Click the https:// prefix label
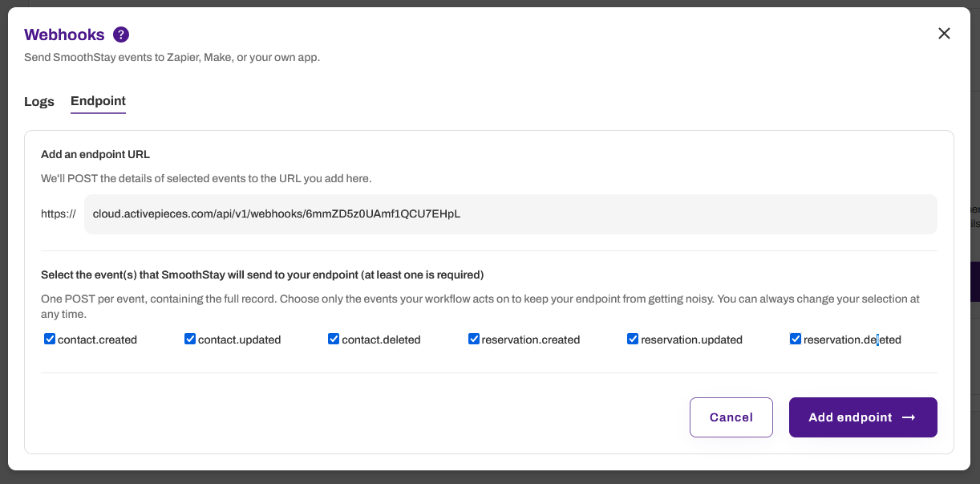980x484 pixels. (x=59, y=214)
